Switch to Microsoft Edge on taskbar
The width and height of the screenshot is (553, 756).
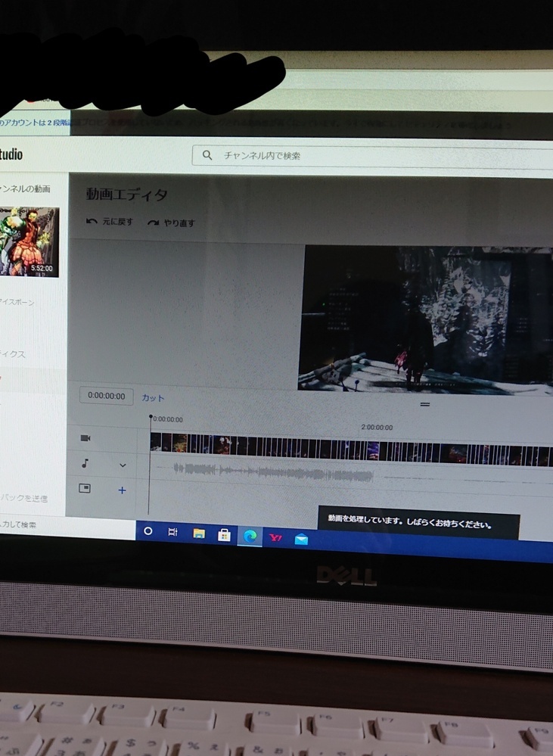click(250, 536)
